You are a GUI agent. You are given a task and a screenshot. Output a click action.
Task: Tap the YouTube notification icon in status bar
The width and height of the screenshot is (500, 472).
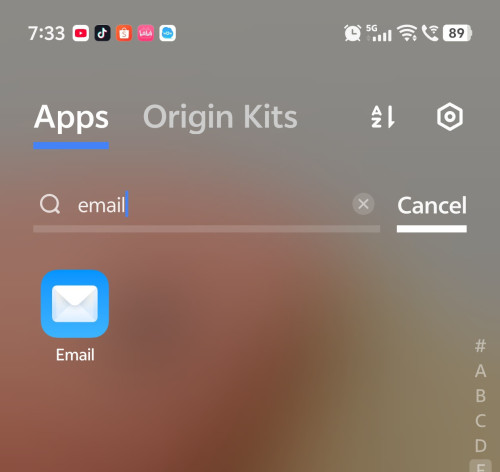pyautogui.click(x=81, y=33)
